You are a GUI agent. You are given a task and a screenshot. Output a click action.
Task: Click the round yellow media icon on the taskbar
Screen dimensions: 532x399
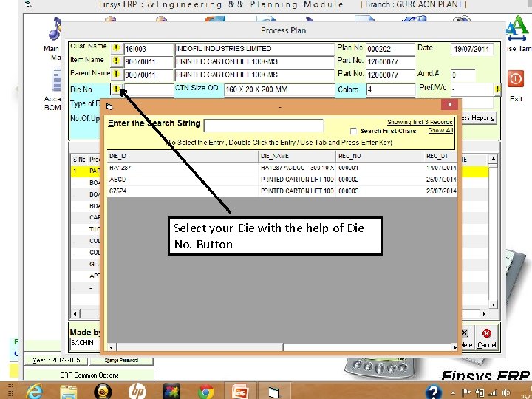[x=103, y=391]
